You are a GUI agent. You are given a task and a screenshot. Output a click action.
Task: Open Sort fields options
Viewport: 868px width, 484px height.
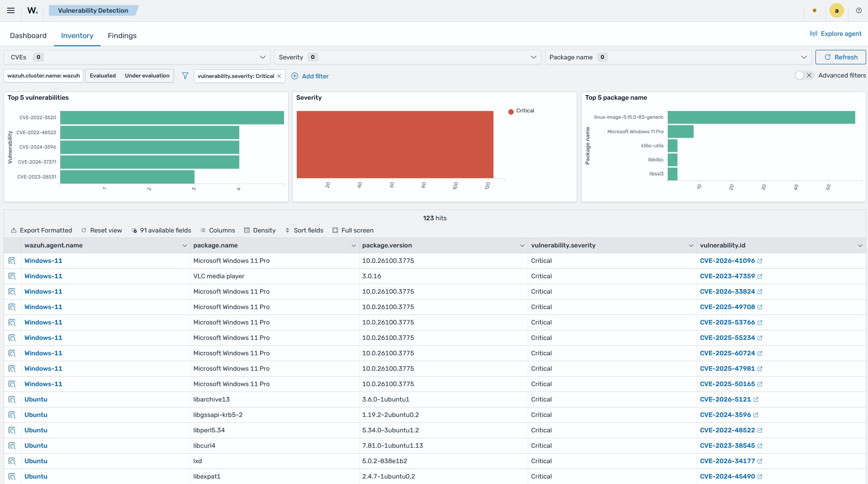tap(304, 230)
